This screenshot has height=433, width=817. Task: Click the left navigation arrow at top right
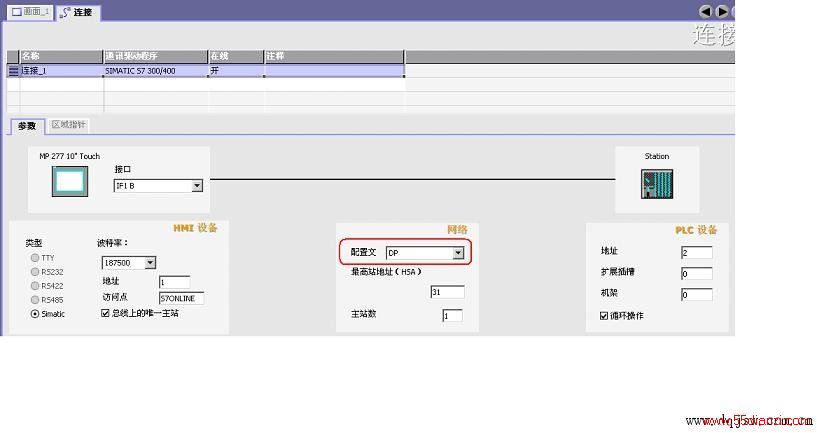(x=705, y=11)
